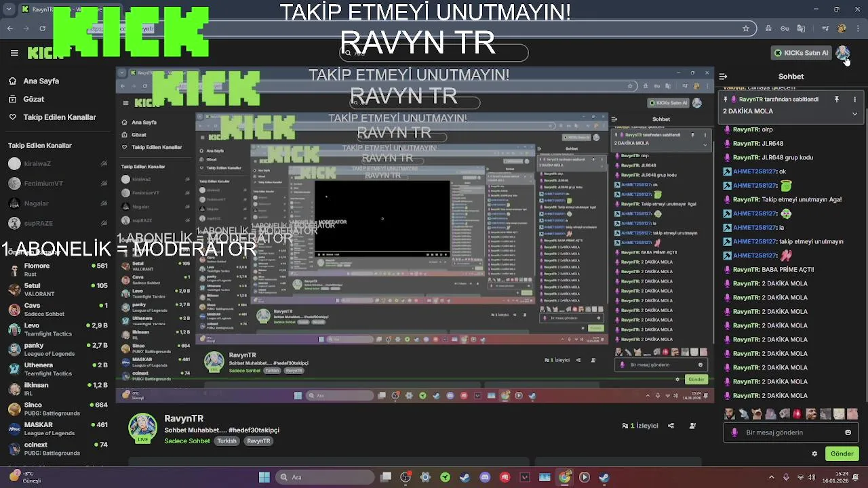Open Uthenera Teamfight Tactics channel

click(57, 369)
